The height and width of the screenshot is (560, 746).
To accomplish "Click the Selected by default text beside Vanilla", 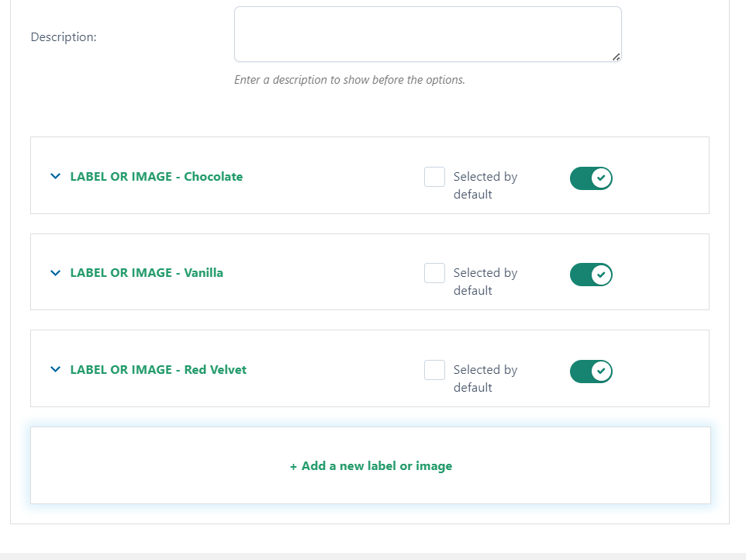I will 485,282.
